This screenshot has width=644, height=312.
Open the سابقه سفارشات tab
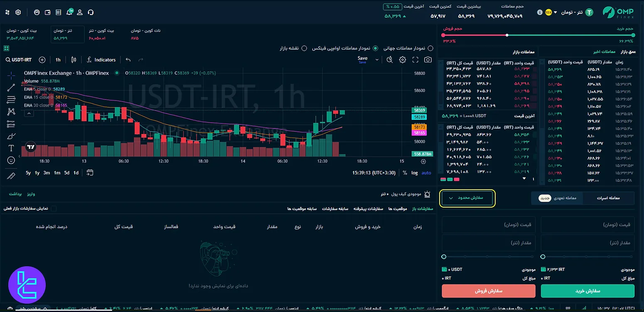click(335, 208)
